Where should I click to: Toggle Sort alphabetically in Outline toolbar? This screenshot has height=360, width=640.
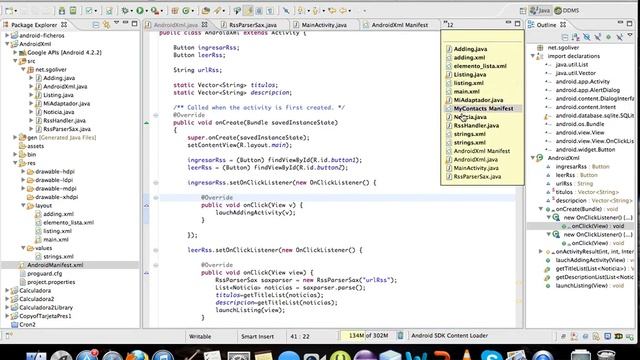pos(576,37)
